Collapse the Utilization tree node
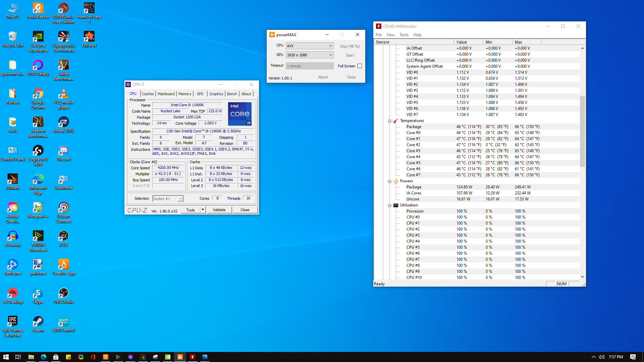This screenshot has width=644, height=362. coord(389,205)
